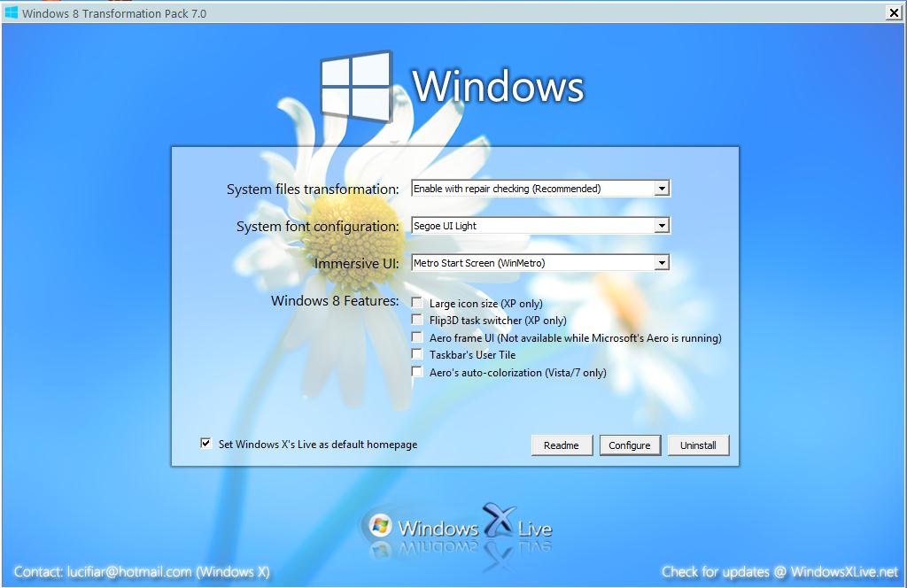
Task: Enable Large icon size (XP only)
Action: click(x=416, y=302)
